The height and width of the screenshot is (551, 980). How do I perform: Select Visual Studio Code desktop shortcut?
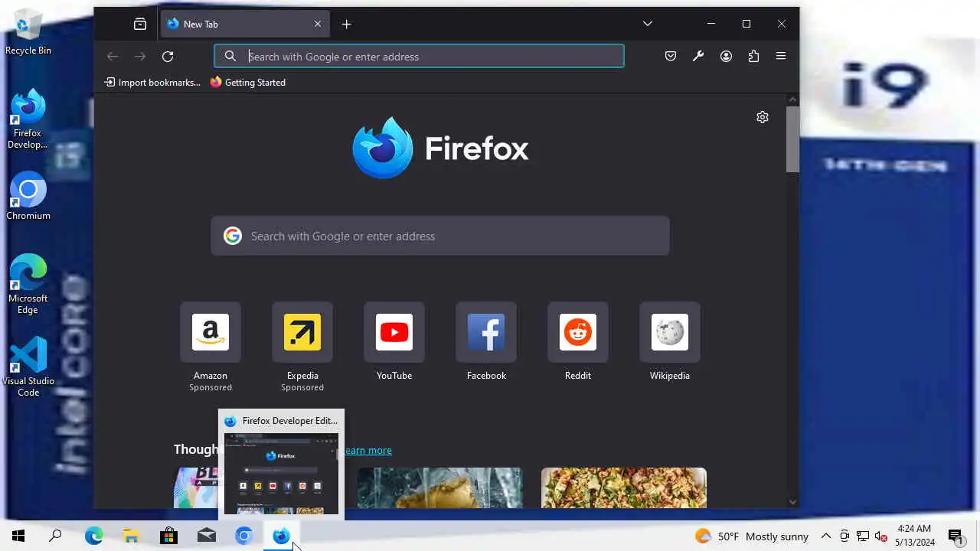(x=28, y=367)
